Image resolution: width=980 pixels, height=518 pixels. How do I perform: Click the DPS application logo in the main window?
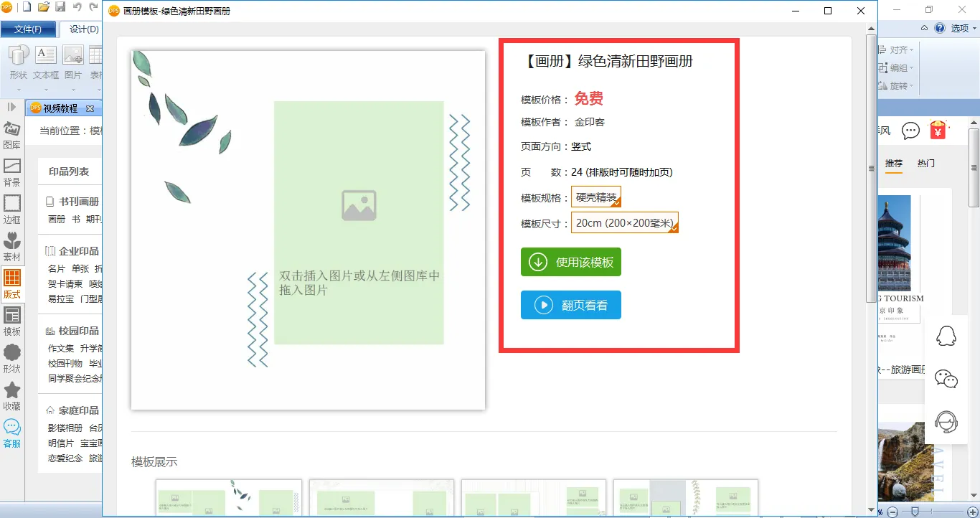coord(7,8)
